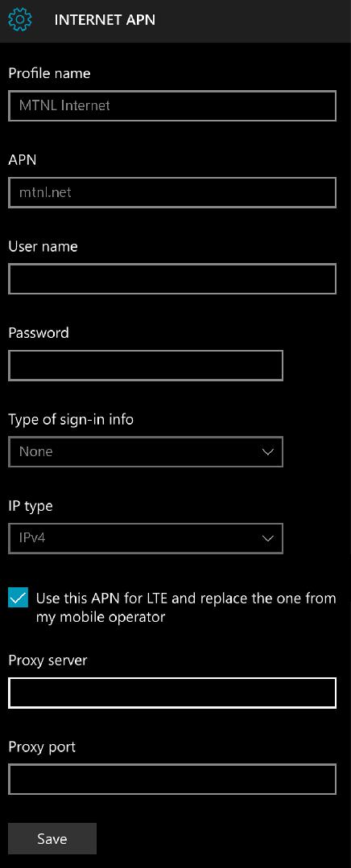Open the IP type combo box showing IPv4

click(146, 538)
